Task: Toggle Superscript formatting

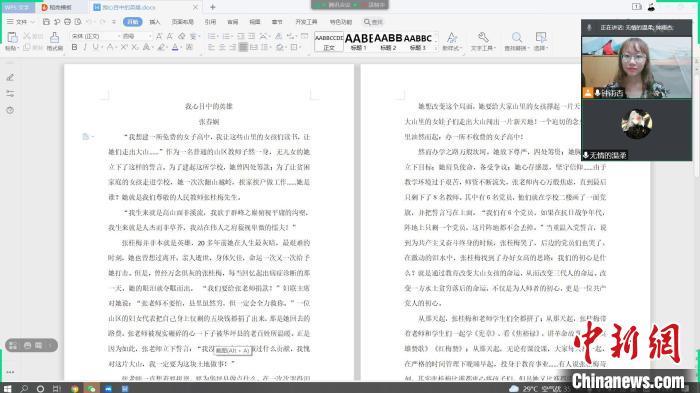Action: 124,47
